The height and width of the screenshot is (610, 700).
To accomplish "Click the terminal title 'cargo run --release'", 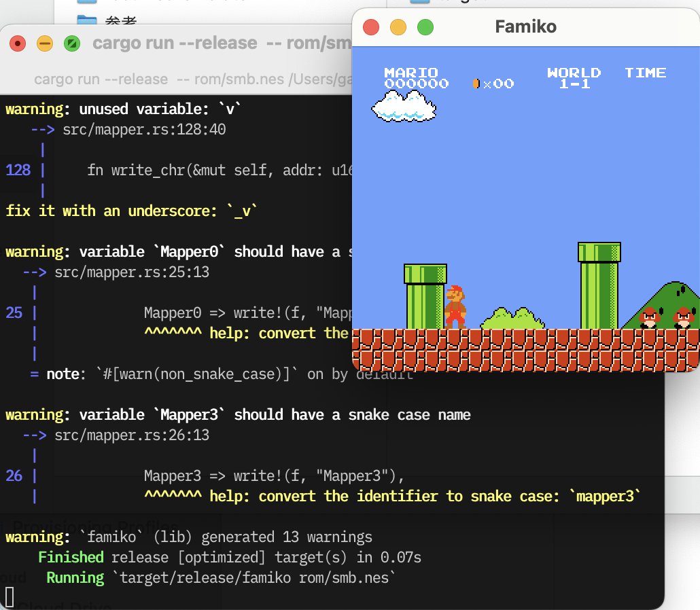I will pos(175,43).
